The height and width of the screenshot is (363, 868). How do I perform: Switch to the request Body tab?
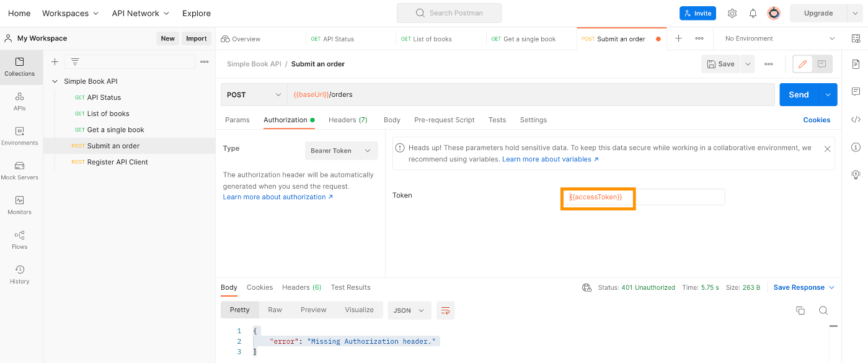(x=392, y=120)
